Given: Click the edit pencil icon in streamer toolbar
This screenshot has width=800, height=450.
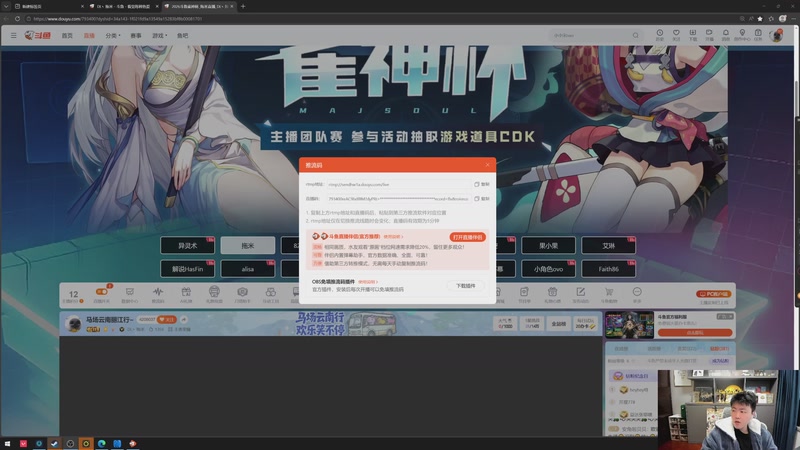Looking at the screenshot, I should tap(581, 294).
